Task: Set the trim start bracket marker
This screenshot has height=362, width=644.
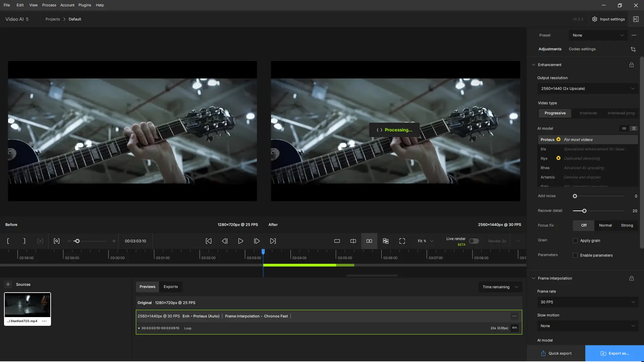Action: [x=8, y=241]
